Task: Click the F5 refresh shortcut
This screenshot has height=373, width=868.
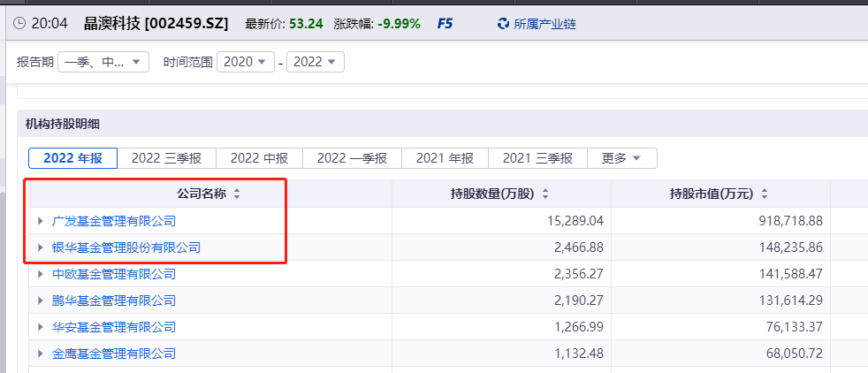Action: coord(445,24)
